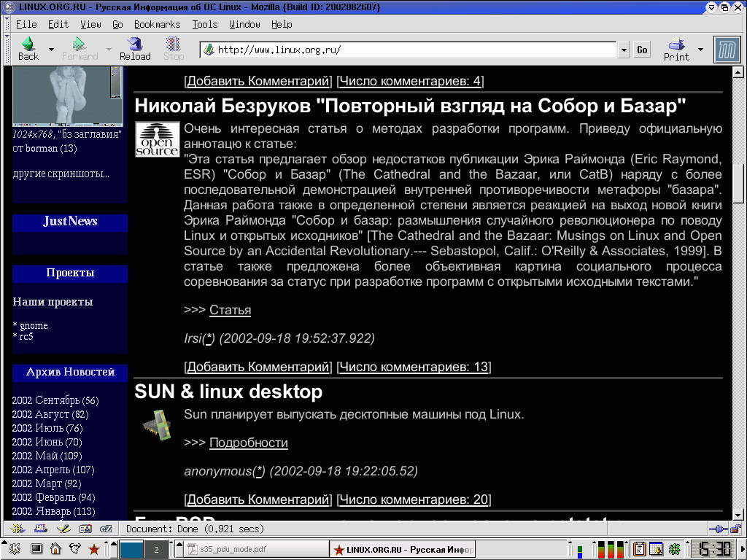Open the 2002 Август (82) archive

pyautogui.click(x=50, y=414)
